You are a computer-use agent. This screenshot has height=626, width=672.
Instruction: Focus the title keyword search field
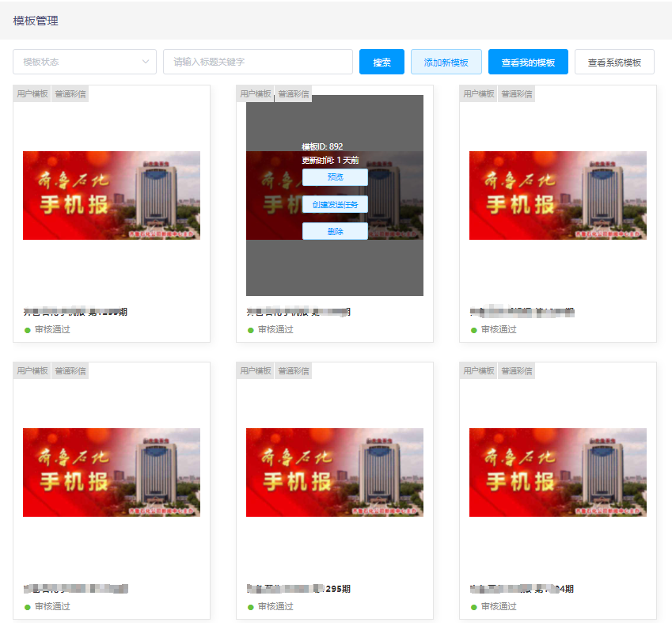(x=257, y=62)
